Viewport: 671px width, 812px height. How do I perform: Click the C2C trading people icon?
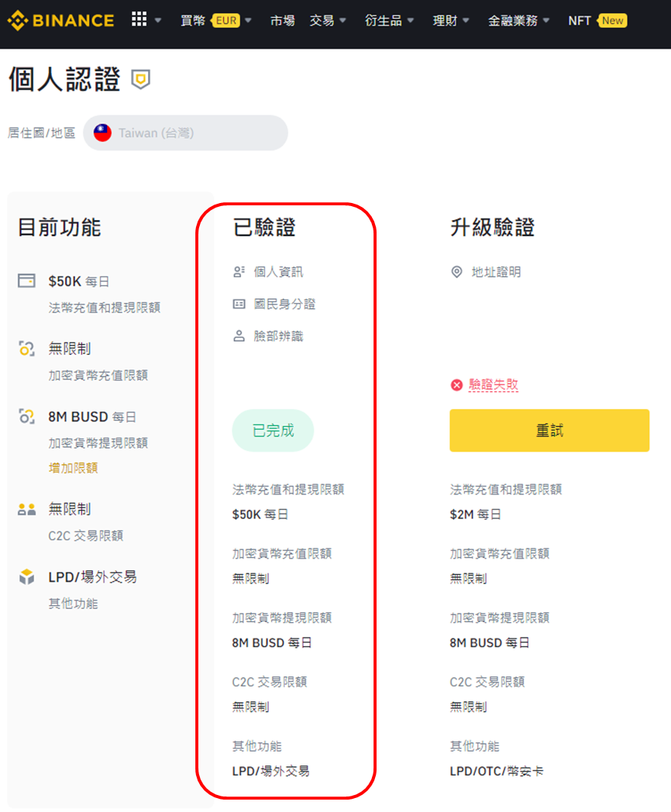click(27, 510)
